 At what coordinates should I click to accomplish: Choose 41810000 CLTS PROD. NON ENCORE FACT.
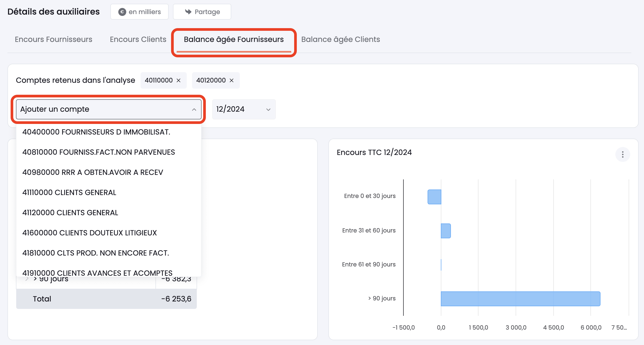109,253
